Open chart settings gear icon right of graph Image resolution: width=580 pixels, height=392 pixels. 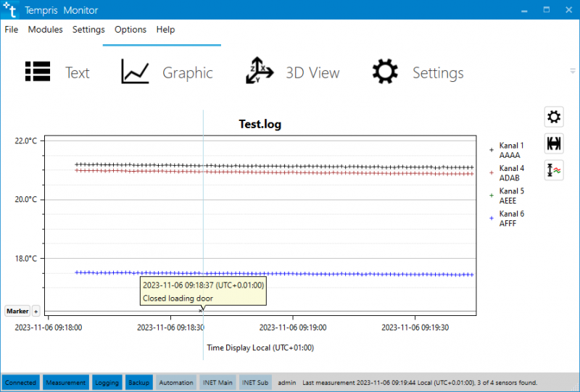[x=554, y=117]
